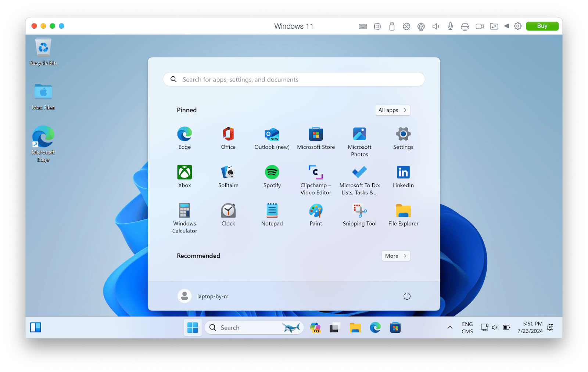Open clock showing 5:51 PM 7/23/2024
Viewport: 588px width, 372px height.
pyautogui.click(x=530, y=327)
